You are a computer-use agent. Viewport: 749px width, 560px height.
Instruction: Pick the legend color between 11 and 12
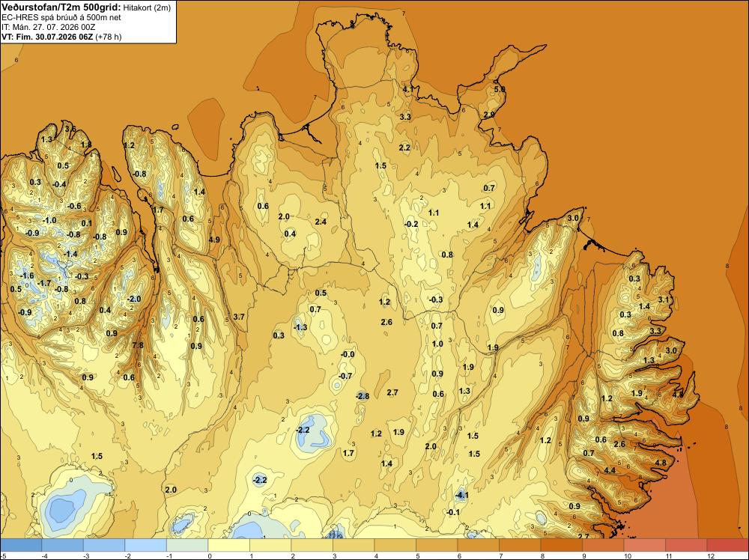[x=686, y=545]
